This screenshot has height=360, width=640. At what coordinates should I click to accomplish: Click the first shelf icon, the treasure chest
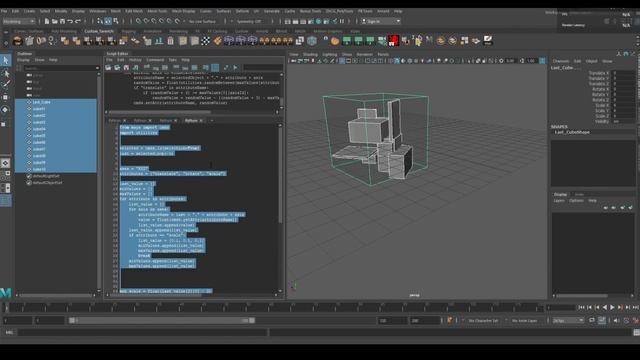coord(18,41)
